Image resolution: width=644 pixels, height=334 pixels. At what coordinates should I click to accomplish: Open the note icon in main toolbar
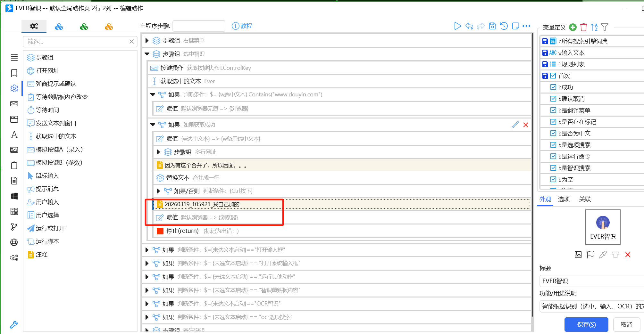515,26
